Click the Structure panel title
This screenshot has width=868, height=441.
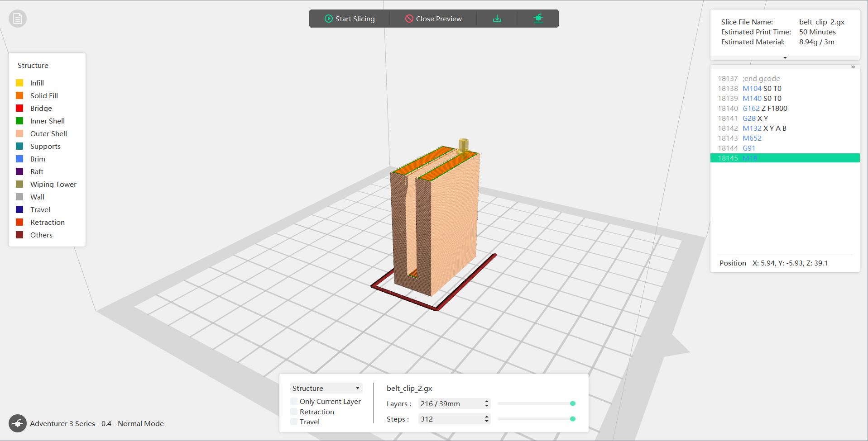[33, 65]
